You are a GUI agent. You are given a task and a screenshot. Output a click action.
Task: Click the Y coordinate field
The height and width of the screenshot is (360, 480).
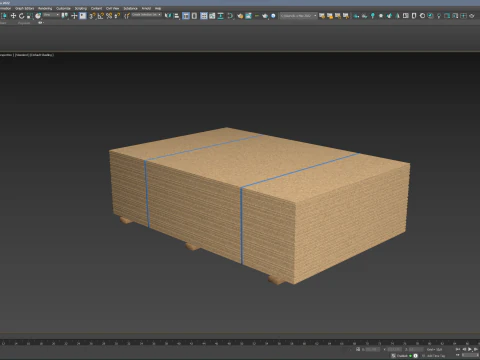[x=395, y=349]
